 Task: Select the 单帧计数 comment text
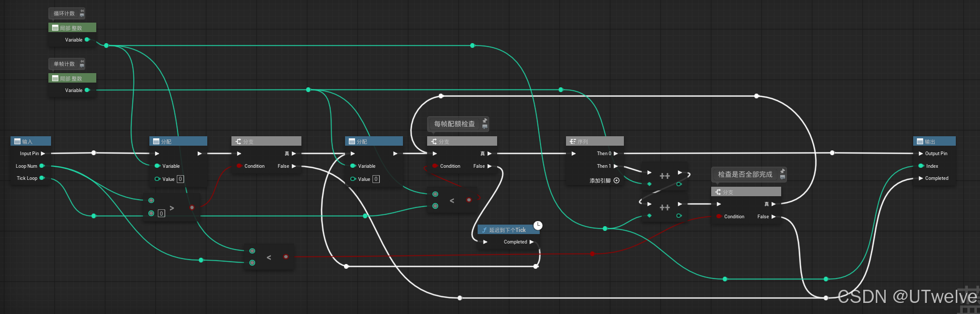tap(64, 64)
